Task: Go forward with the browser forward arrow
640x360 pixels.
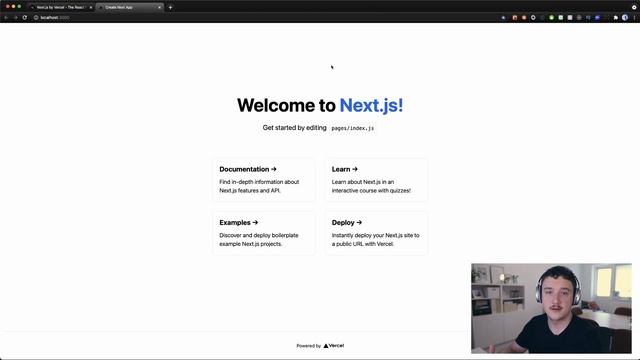Action: 16,18
